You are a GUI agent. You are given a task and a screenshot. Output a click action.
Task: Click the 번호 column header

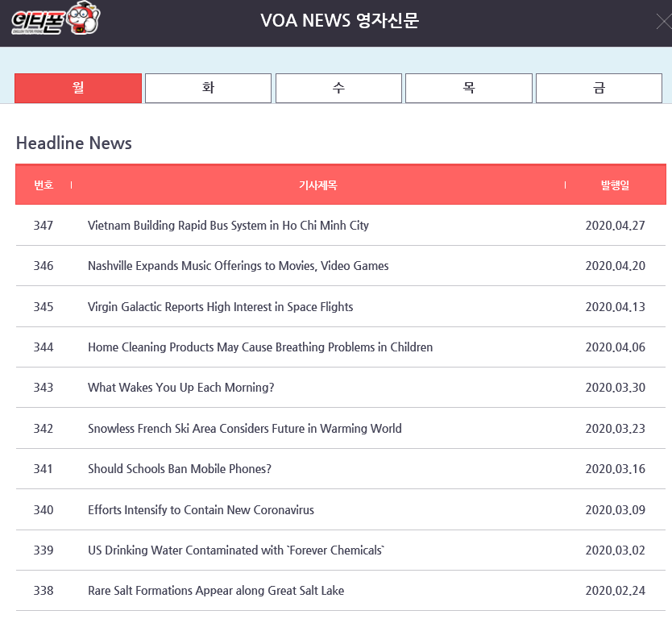44,185
